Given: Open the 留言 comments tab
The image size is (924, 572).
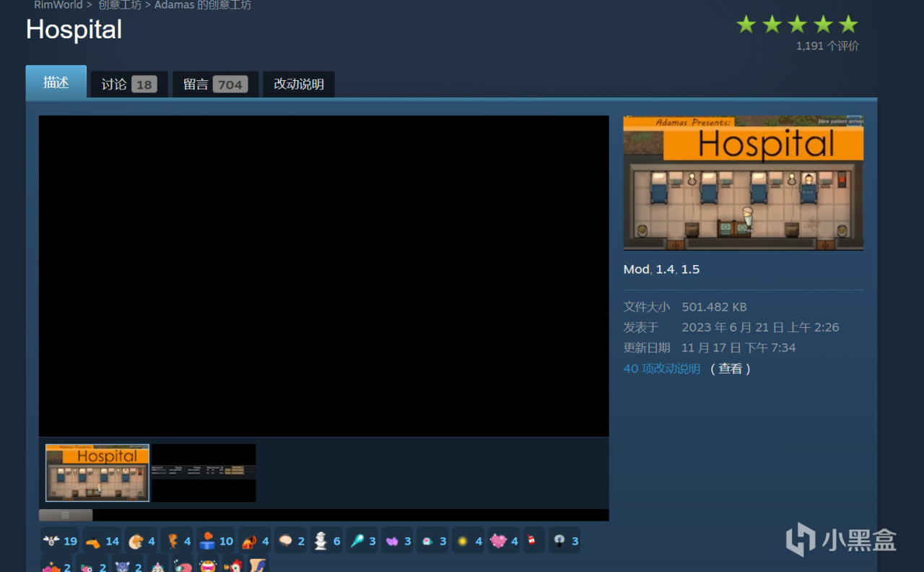Looking at the screenshot, I should point(215,84).
